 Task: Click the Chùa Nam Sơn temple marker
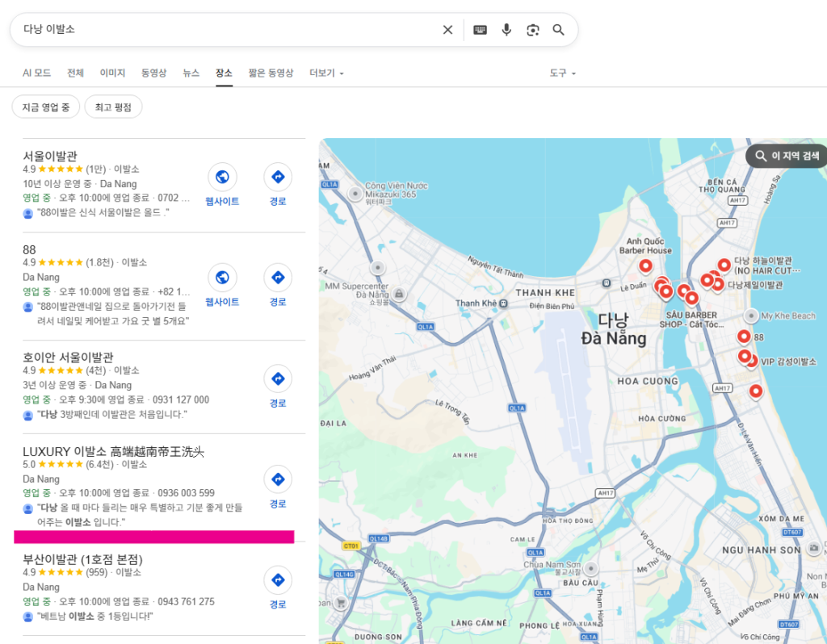(x=590, y=569)
